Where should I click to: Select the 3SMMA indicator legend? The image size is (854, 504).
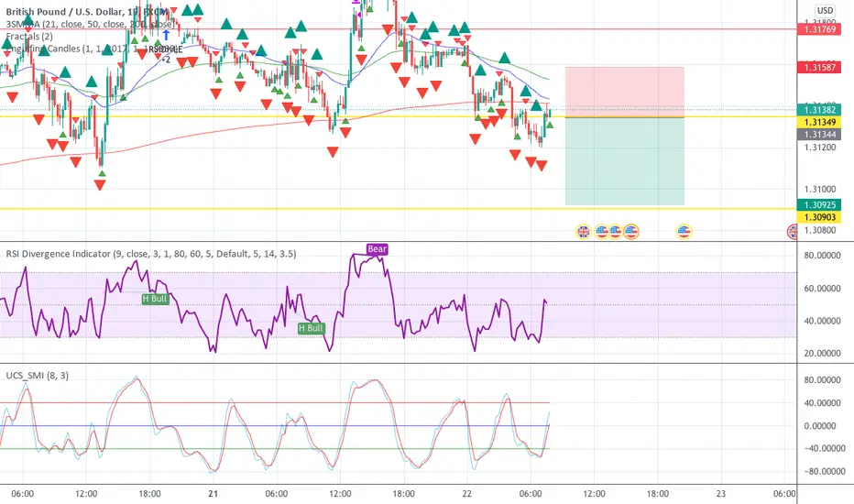pos(90,24)
